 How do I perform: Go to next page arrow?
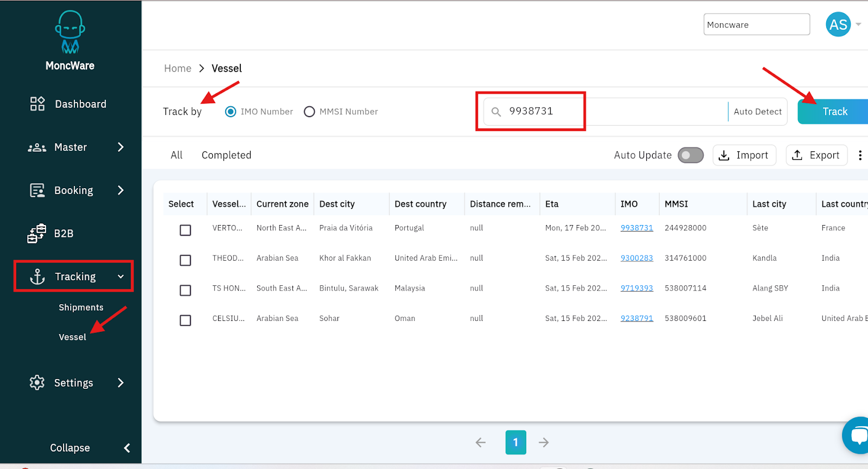tap(544, 442)
